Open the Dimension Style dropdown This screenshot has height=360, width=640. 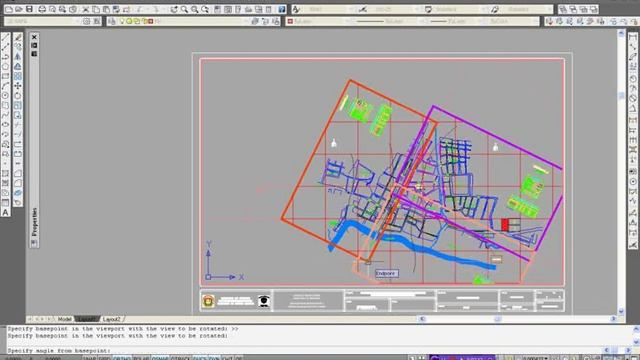[x=395, y=9]
